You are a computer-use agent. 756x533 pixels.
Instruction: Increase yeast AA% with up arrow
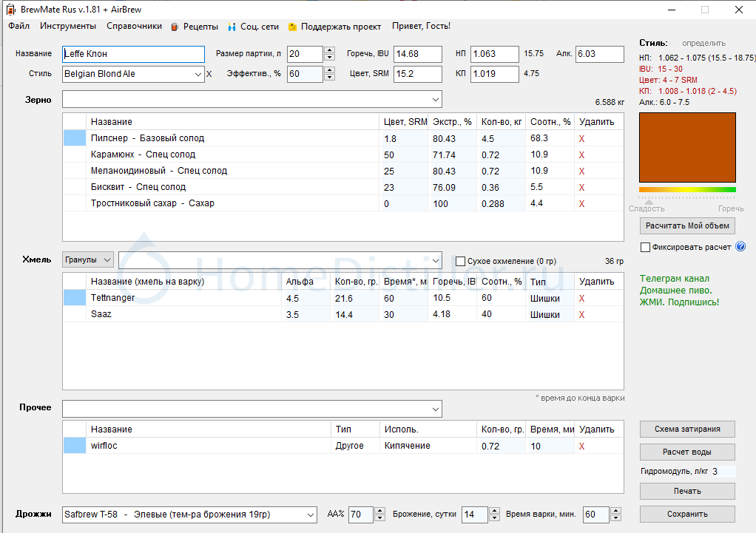tap(380, 511)
